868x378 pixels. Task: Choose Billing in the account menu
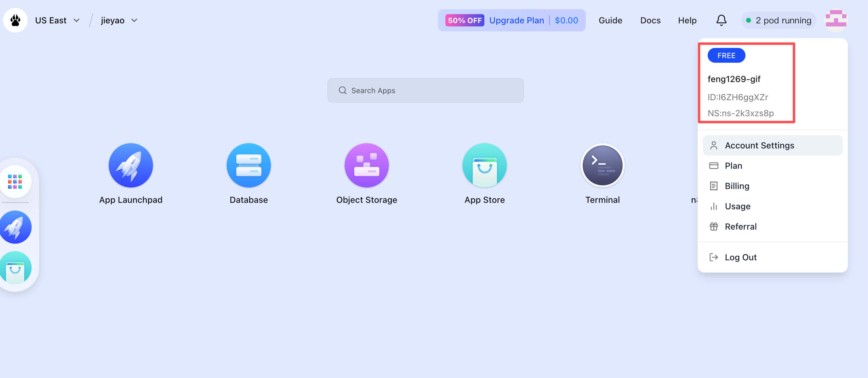tap(737, 186)
